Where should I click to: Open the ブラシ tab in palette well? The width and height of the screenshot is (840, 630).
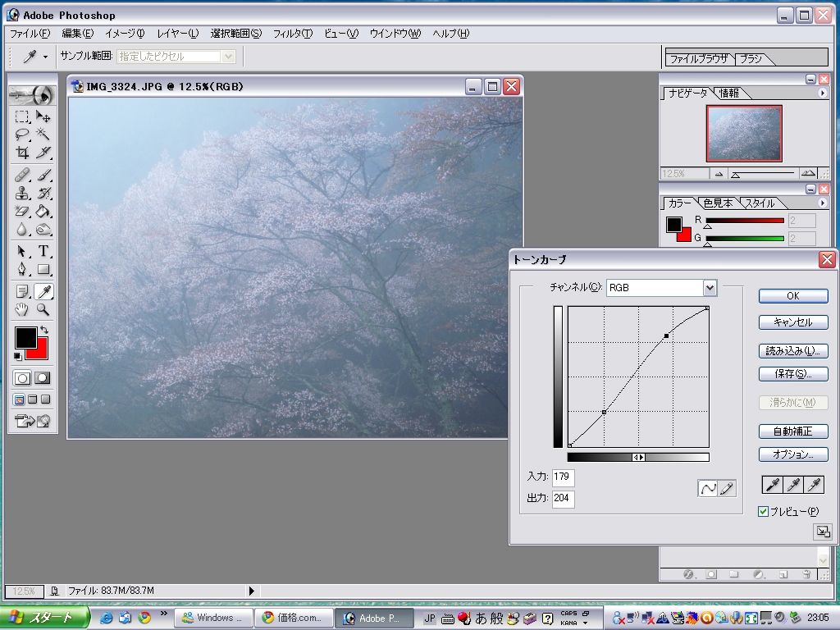pyautogui.click(x=751, y=58)
